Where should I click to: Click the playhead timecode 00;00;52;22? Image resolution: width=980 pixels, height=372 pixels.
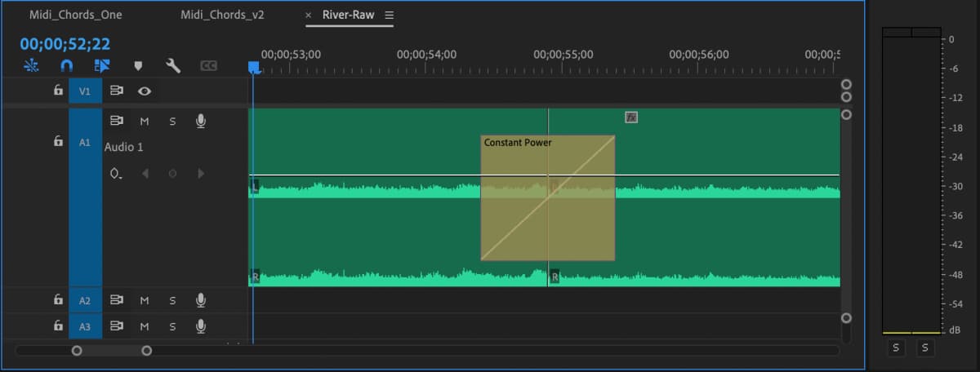point(65,44)
